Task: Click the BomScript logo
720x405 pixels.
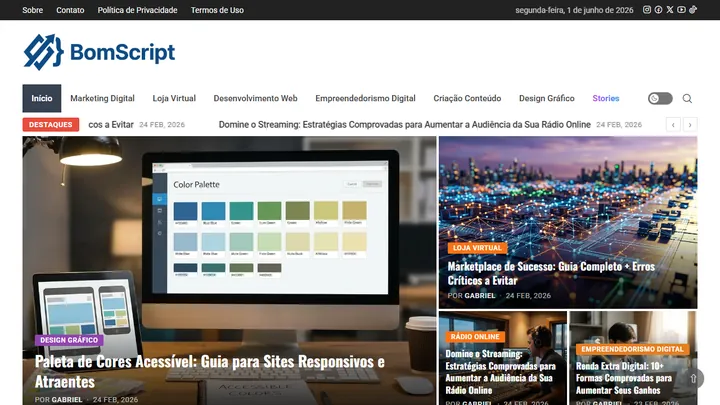Action: (99, 52)
